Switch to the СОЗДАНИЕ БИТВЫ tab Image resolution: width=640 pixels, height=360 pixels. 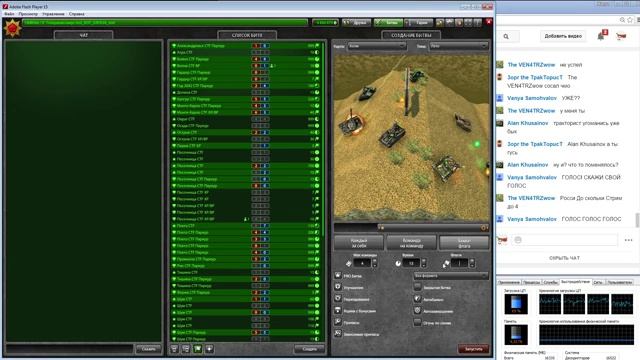pos(411,36)
